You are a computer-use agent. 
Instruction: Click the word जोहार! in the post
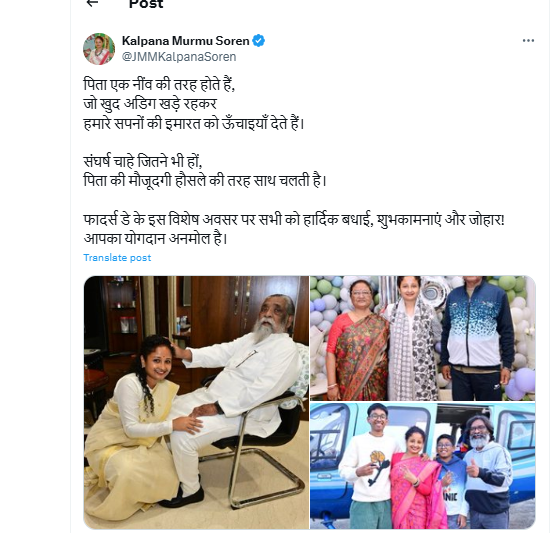[488, 220]
